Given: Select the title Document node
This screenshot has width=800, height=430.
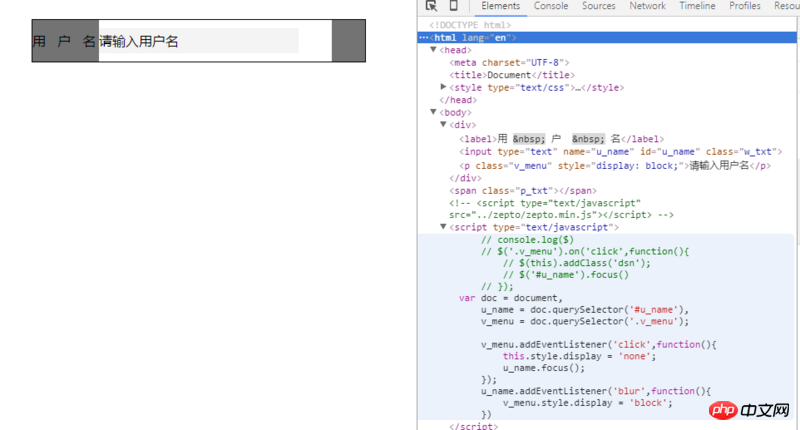Looking at the screenshot, I should tap(512, 75).
